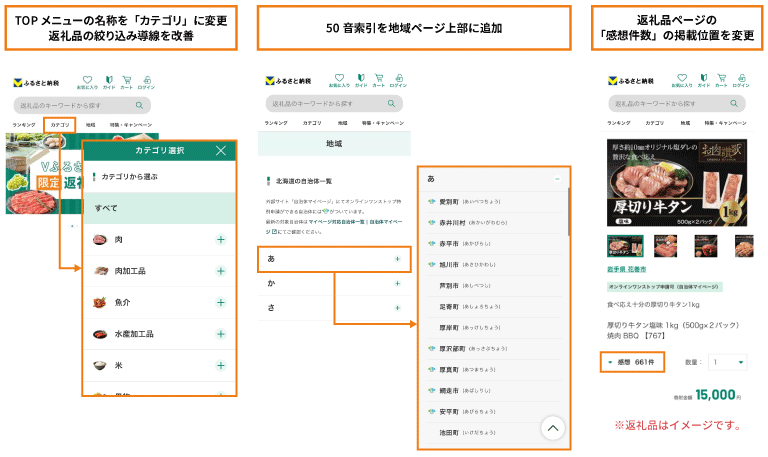Open カート icon on left screen

[x=126, y=82]
